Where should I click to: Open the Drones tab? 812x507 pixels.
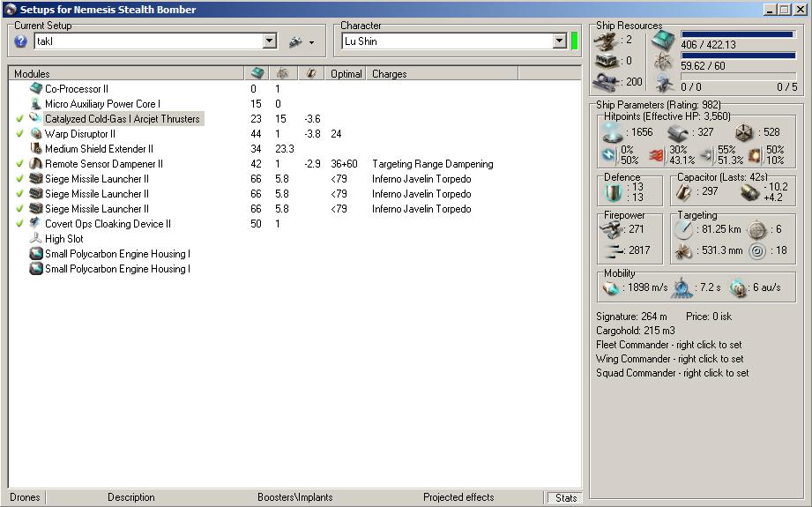[25, 497]
